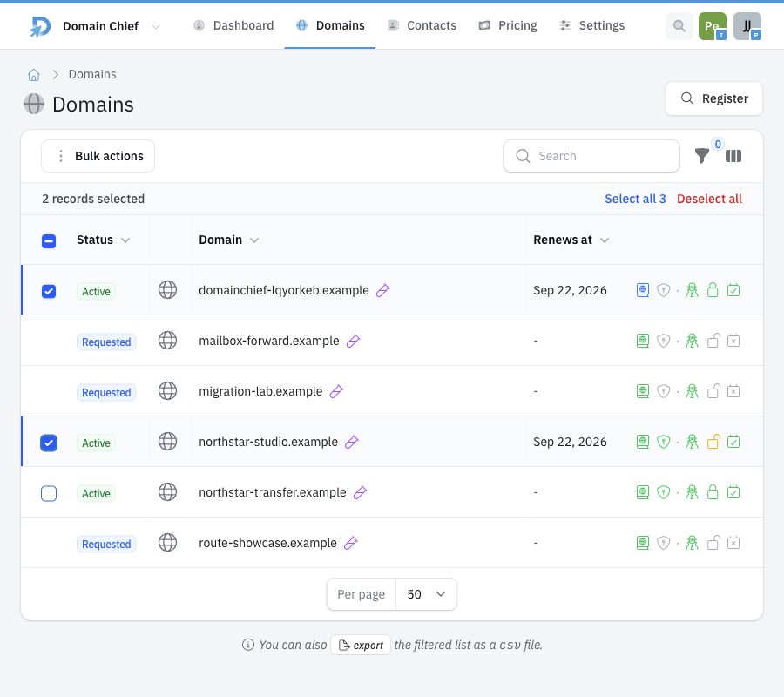The width and height of the screenshot is (784, 697).
Task: Click the calendar check icon for northstar-transfer.example
Action: click(x=733, y=492)
